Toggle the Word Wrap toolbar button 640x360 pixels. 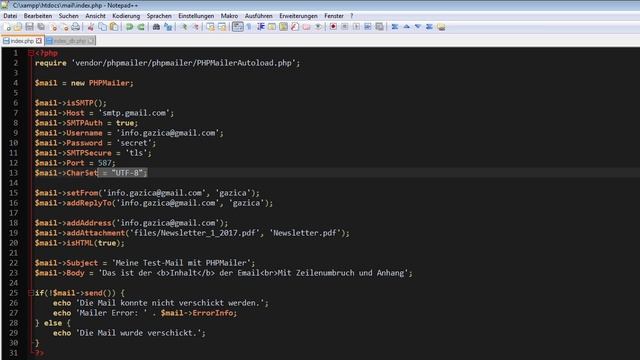point(238,27)
